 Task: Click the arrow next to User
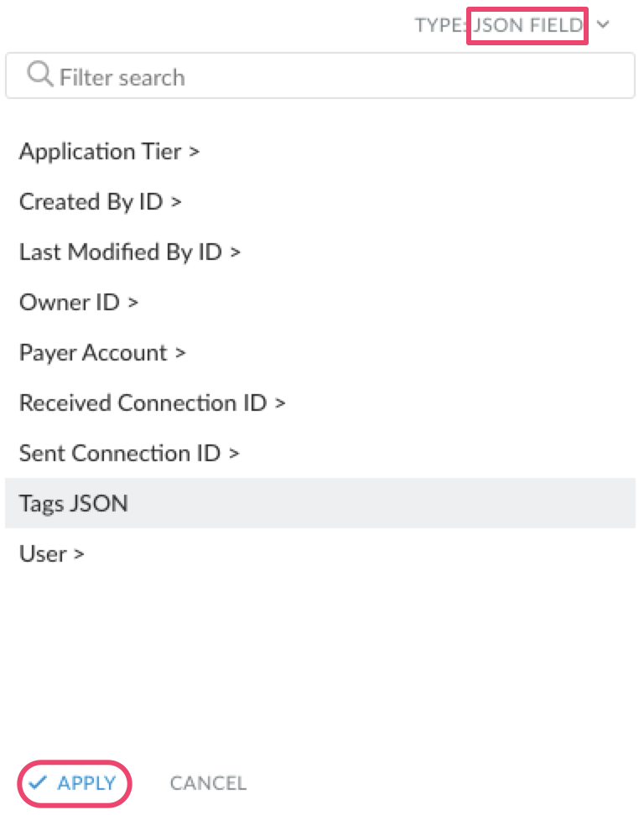pos(79,554)
